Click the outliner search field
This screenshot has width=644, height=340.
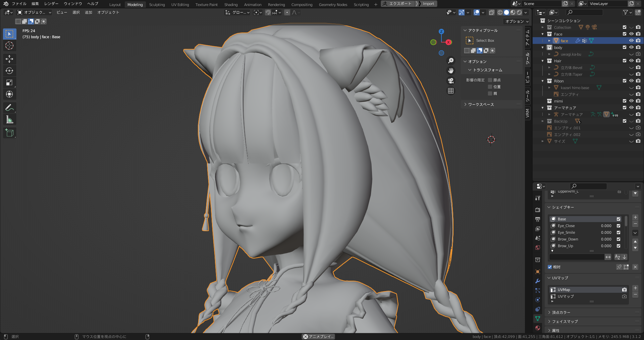(x=584, y=12)
